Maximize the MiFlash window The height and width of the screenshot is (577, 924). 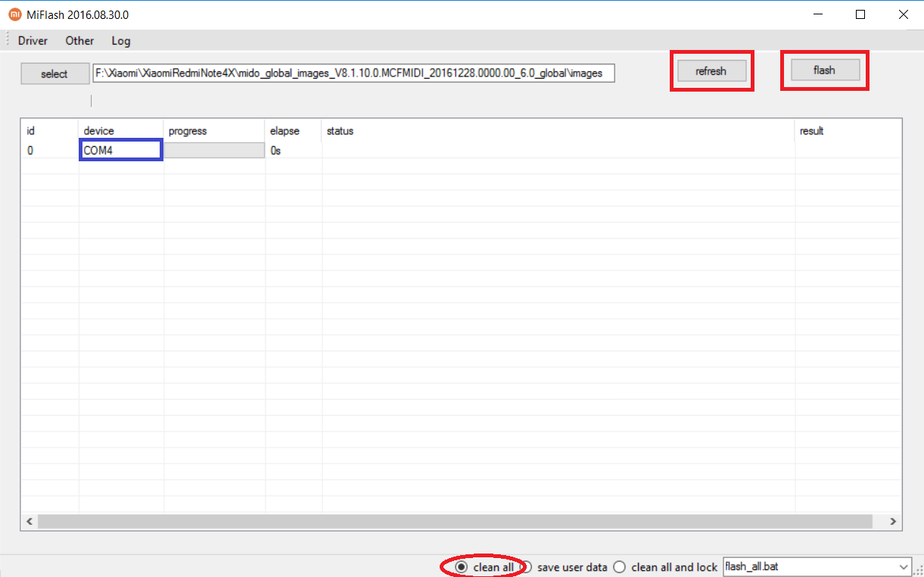(860, 14)
